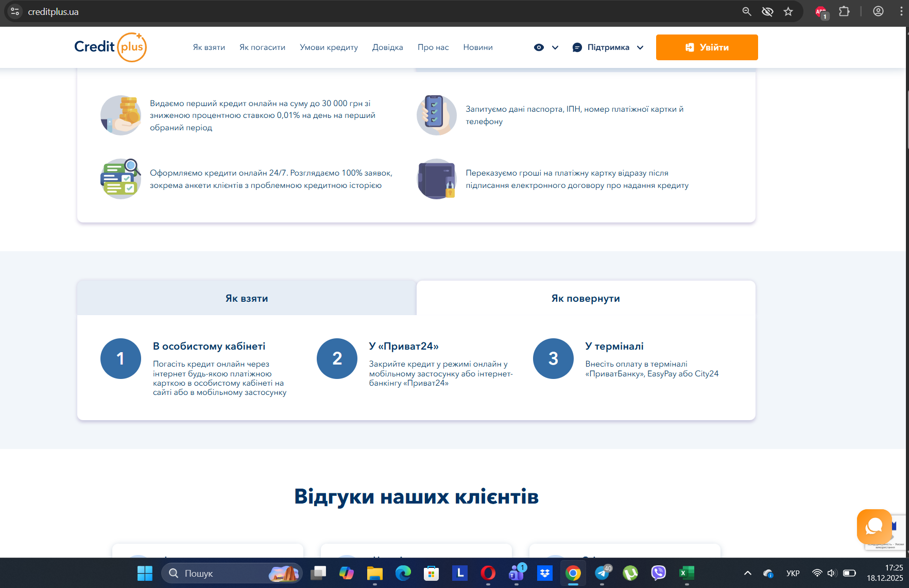View site information icon beside the URL

[15, 11]
